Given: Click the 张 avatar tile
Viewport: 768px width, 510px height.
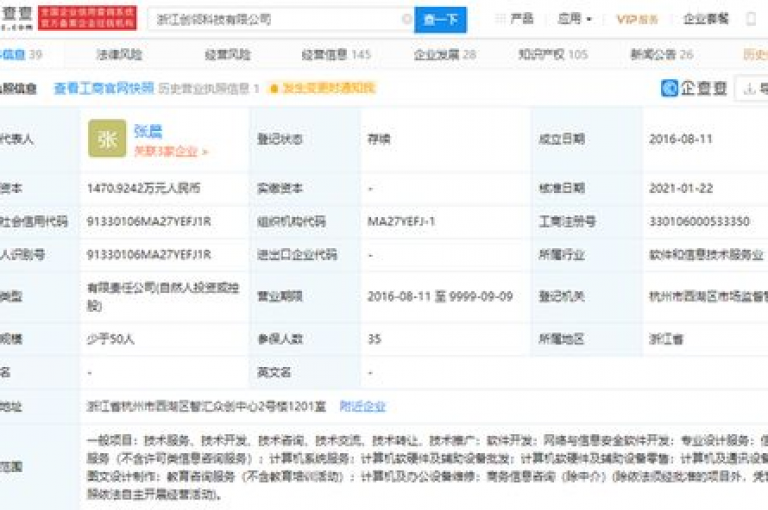Looking at the screenshot, I should click(x=107, y=139).
